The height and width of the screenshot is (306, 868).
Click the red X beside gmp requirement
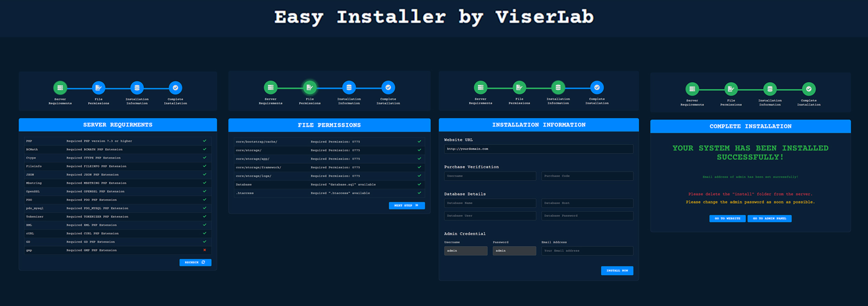205,250
